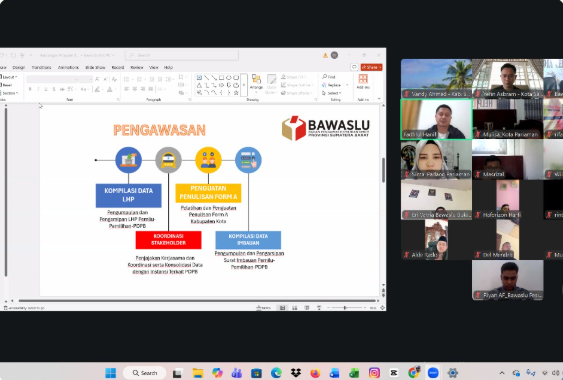Select the text box shape tool
This screenshot has width=563, height=380.
coord(199,77)
